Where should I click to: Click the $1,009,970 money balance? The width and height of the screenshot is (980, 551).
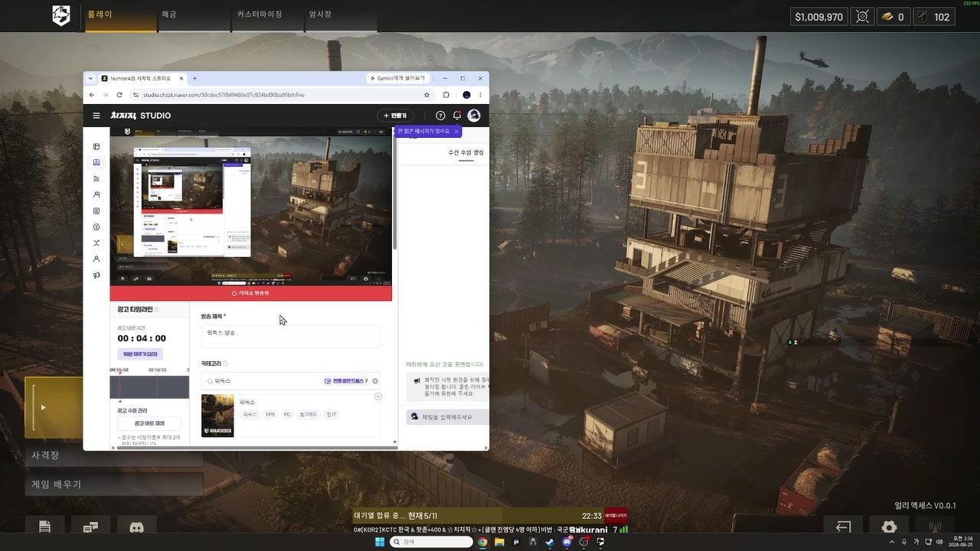click(819, 17)
